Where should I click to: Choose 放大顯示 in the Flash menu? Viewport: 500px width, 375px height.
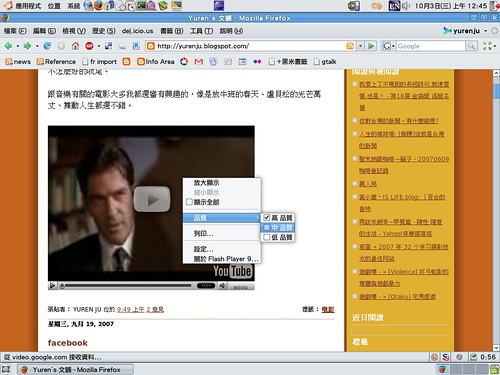click(x=207, y=183)
